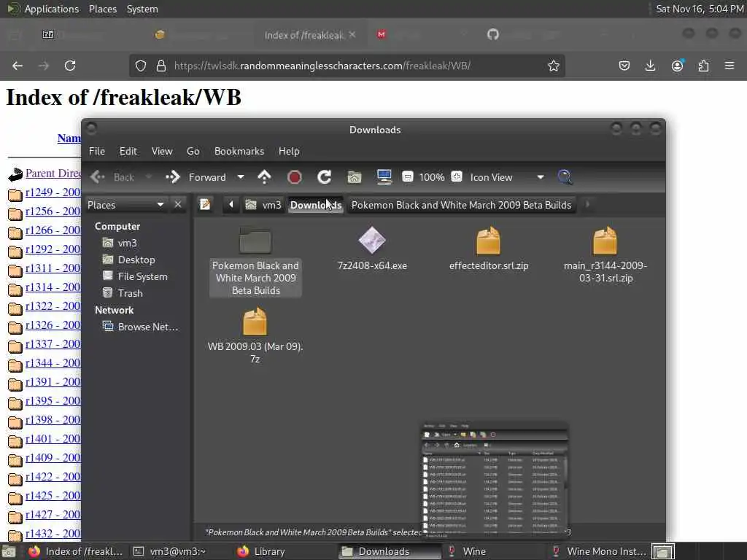Click the Firefox URL address bar
747x560 pixels.
tap(347, 66)
